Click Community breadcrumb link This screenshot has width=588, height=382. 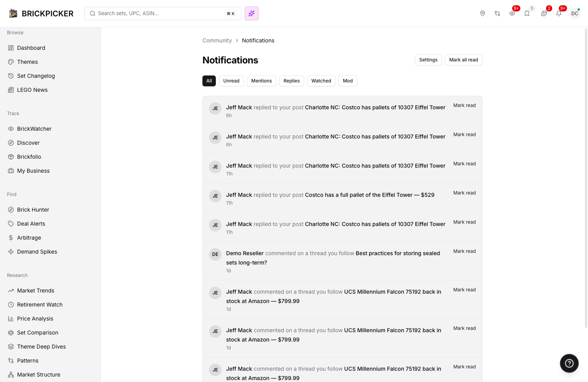point(217,40)
